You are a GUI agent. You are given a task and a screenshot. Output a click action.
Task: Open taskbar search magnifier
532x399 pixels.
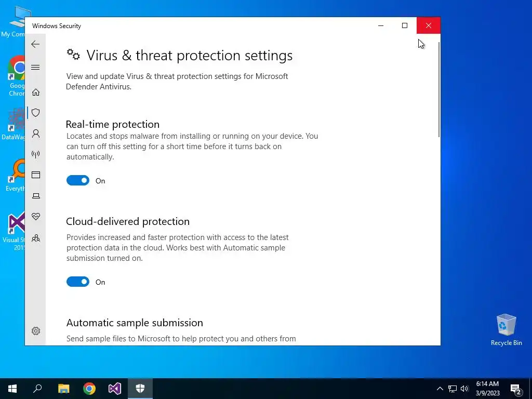pos(37,389)
